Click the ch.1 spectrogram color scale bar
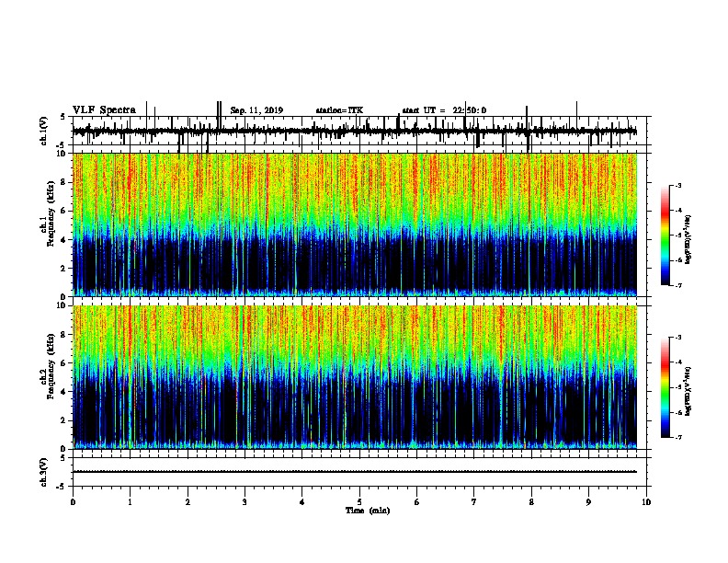 665,236
